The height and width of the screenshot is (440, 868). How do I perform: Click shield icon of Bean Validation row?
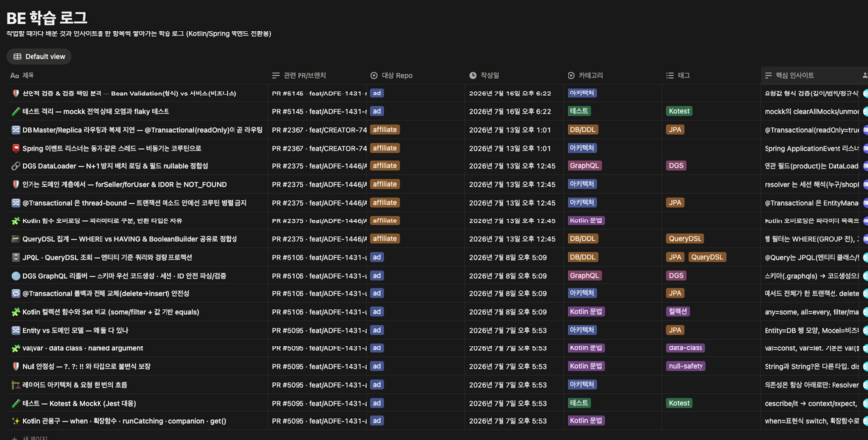(16, 94)
